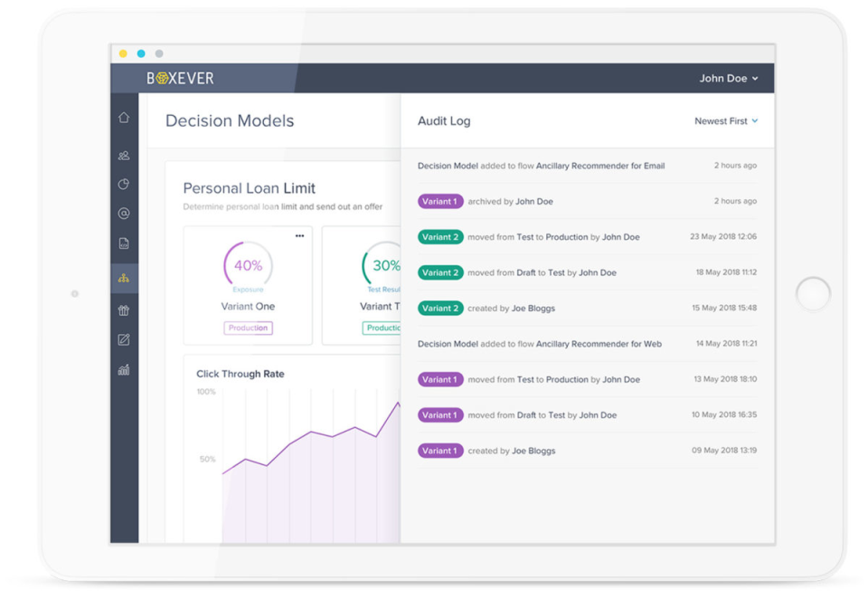Toggle the Variant 2 created badge
868x609 pixels.
coord(440,308)
